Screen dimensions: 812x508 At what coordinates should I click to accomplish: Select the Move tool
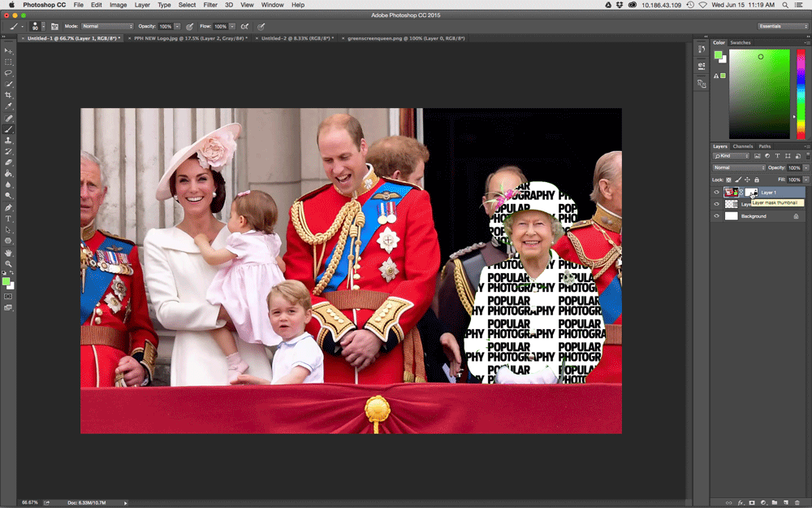[8, 50]
